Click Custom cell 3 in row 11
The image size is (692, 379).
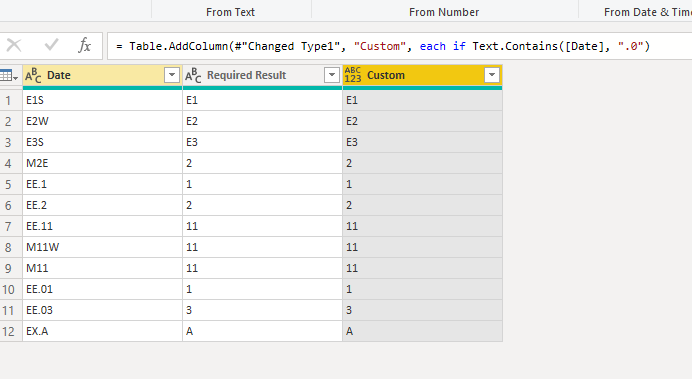tap(422, 311)
